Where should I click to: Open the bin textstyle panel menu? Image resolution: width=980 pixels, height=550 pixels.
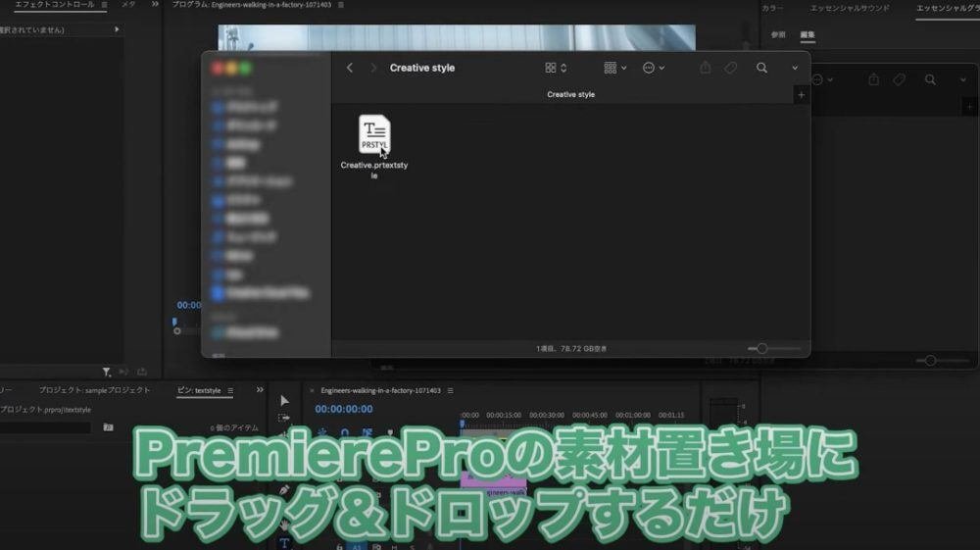coord(230,390)
